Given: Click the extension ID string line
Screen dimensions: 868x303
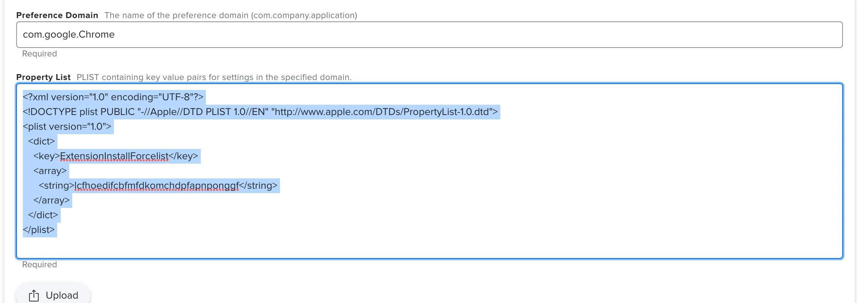Looking at the screenshot, I should coord(158,186).
